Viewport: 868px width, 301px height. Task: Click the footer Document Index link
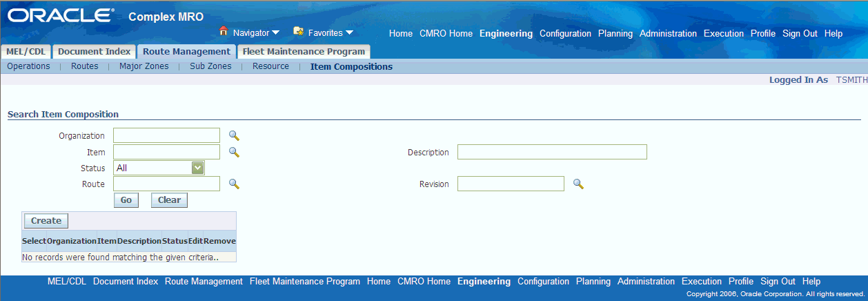point(126,281)
